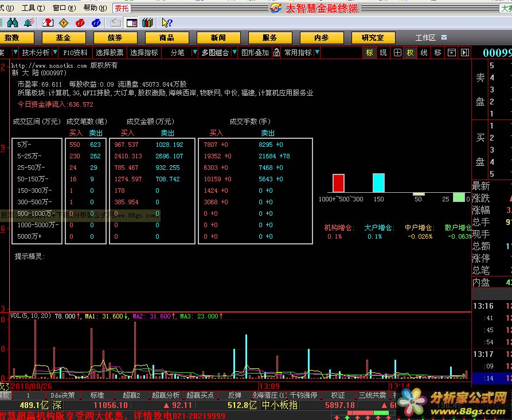The width and height of the screenshot is (512, 420).
Task: Click the F10资料 button
Action: pyautogui.click(x=76, y=53)
